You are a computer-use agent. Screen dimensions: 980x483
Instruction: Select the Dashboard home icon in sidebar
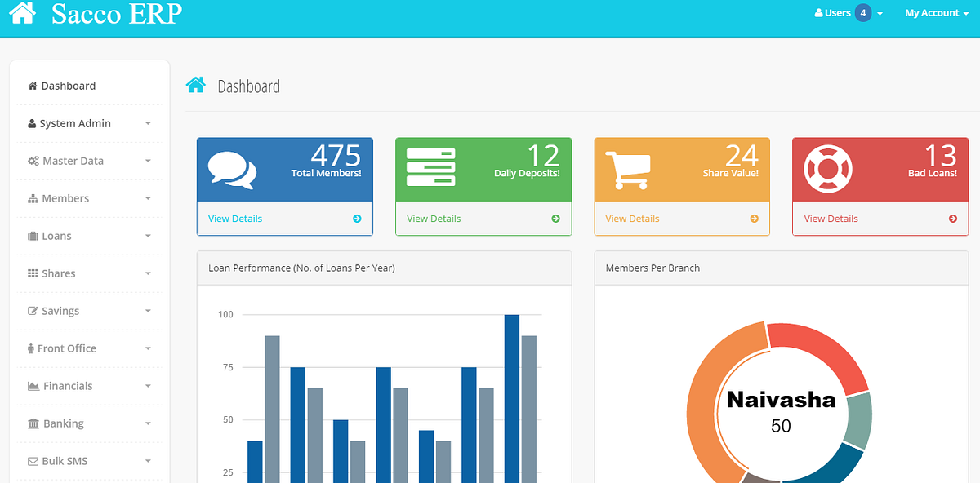tap(32, 85)
